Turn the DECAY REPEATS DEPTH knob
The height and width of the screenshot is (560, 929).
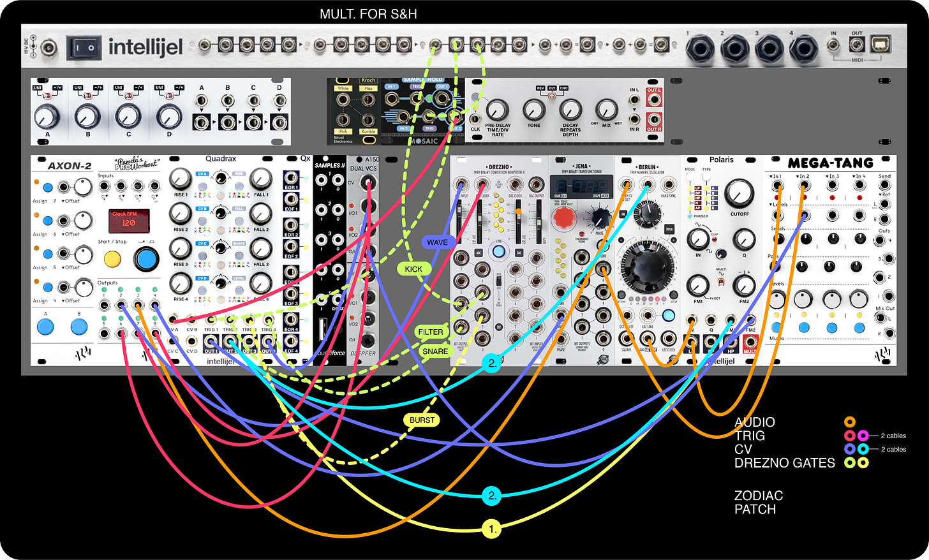570,111
